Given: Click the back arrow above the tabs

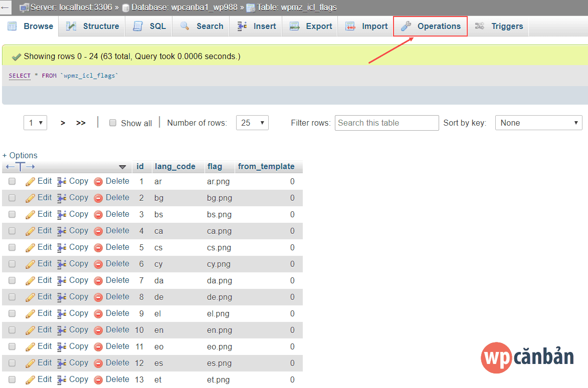Looking at the screenshot, I should click(6, 7).
